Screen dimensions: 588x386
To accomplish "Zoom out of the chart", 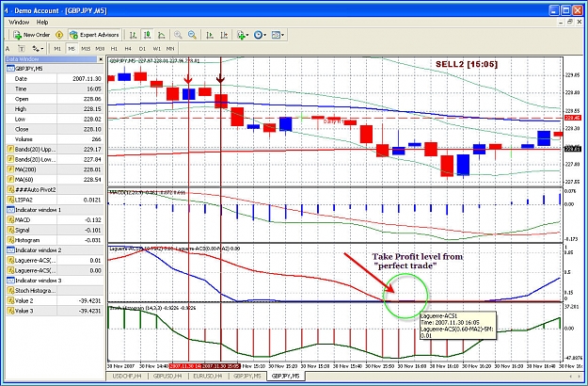I will (192, 35).
